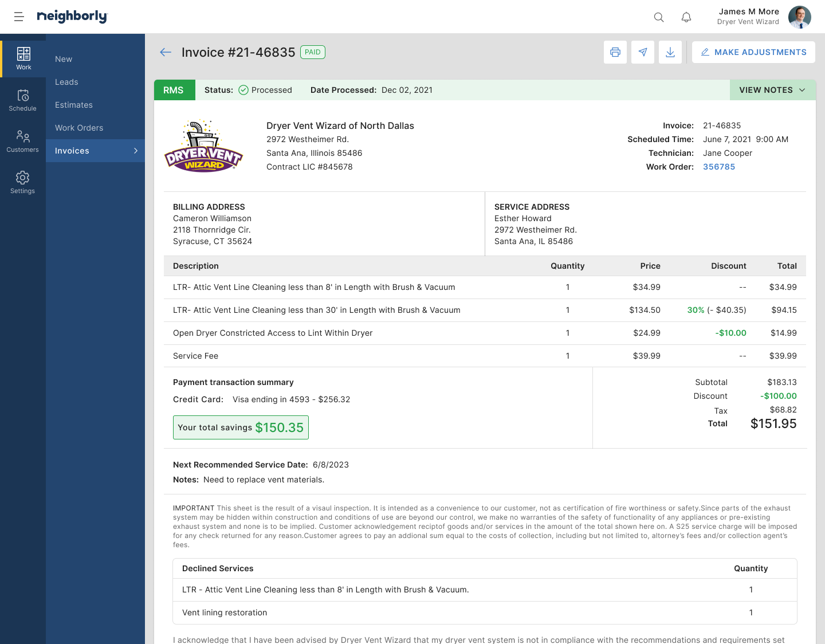Expand View Notes dropdown
This screenshot has height=644, width=825.
pos(772,90)
